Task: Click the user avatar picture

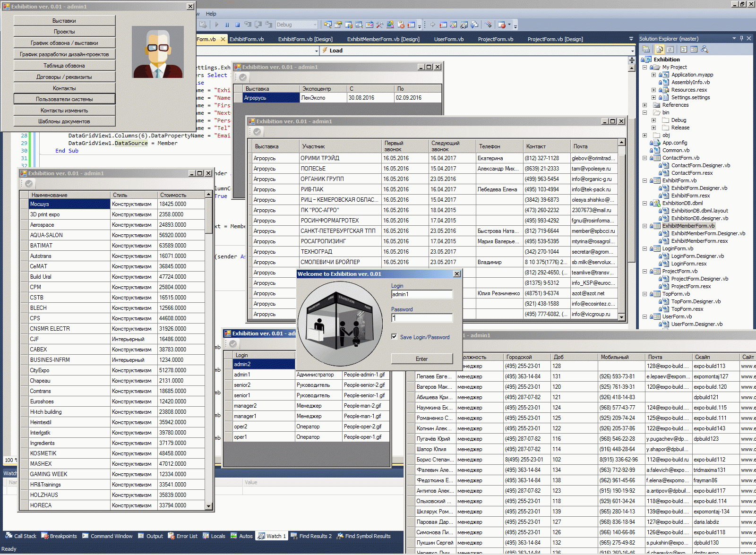Action: [157, 52]
